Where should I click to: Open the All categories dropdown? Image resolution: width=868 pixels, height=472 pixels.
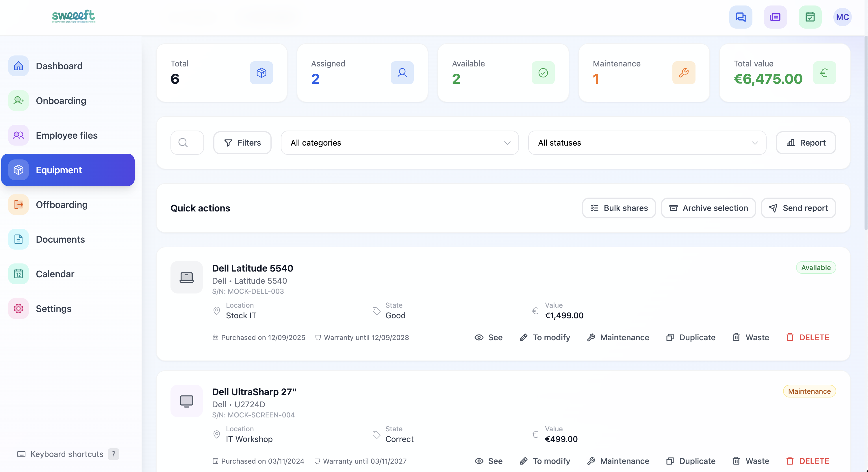399,142
